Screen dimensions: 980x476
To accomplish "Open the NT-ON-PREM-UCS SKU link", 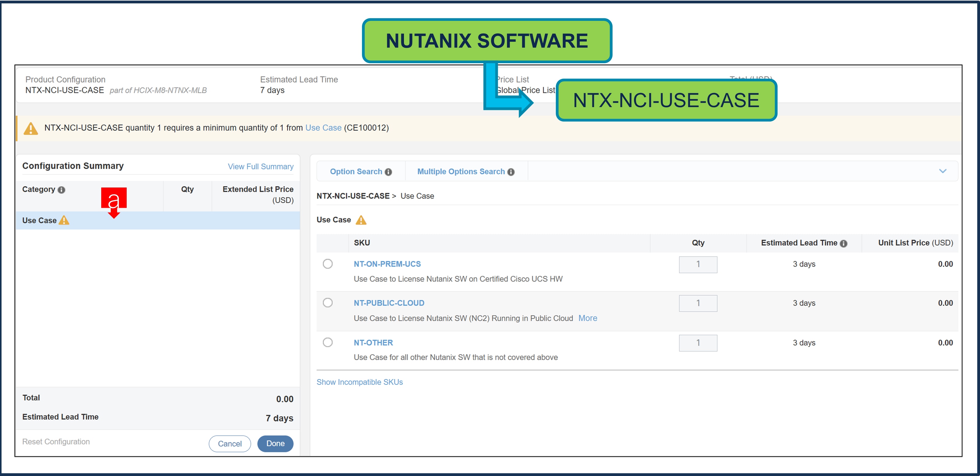I will (387, 264).
